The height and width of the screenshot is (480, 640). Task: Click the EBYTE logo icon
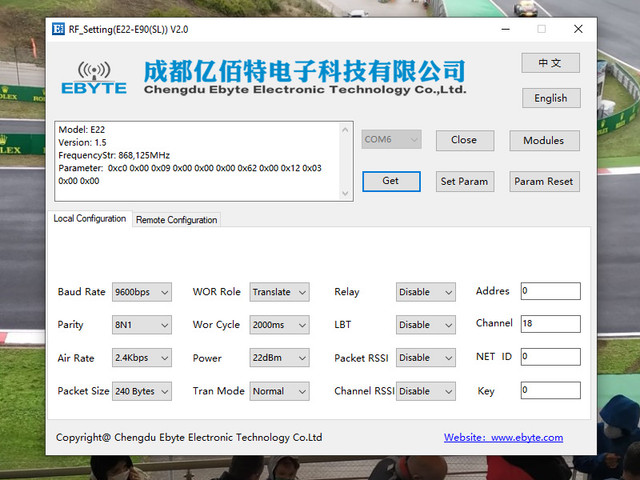click(x=94, y=78)
